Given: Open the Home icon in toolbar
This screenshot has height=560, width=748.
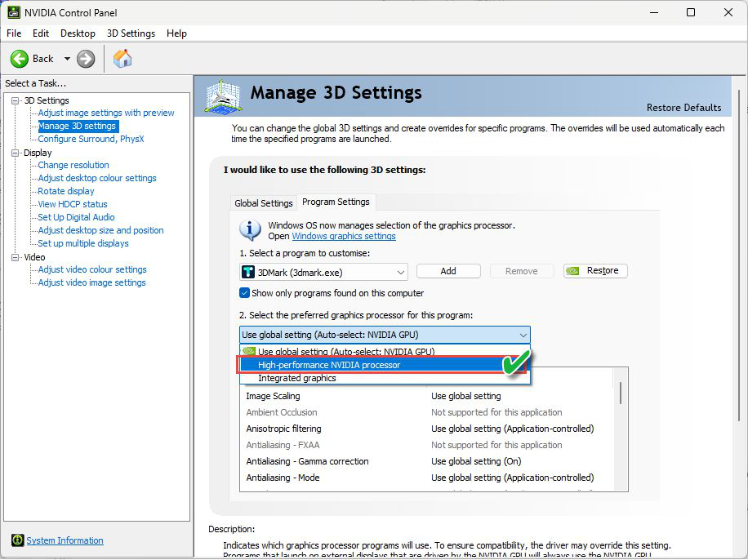Looking at the screenshot, I should pos(122,59).
